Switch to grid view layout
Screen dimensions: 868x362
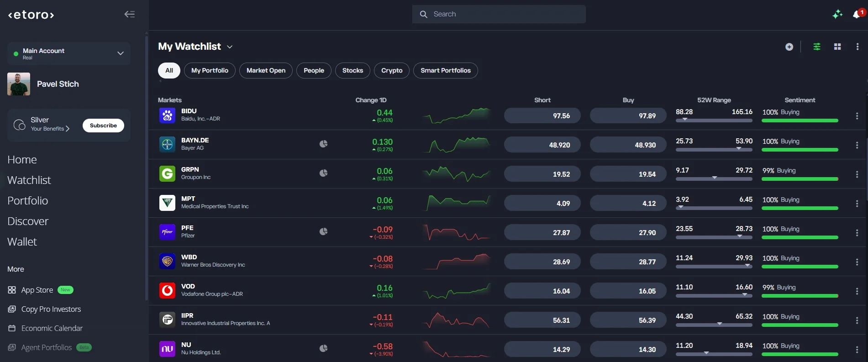[x=837, y=47]
